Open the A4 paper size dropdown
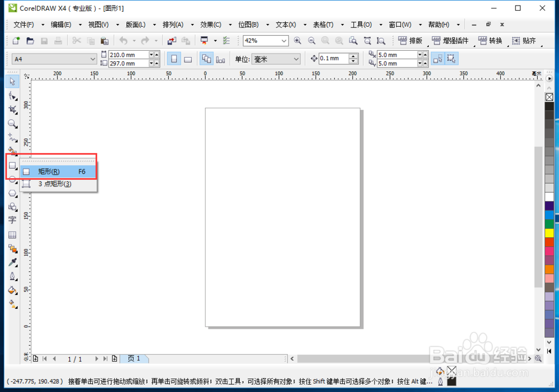559x392 pixels. (x=91, y=58)
